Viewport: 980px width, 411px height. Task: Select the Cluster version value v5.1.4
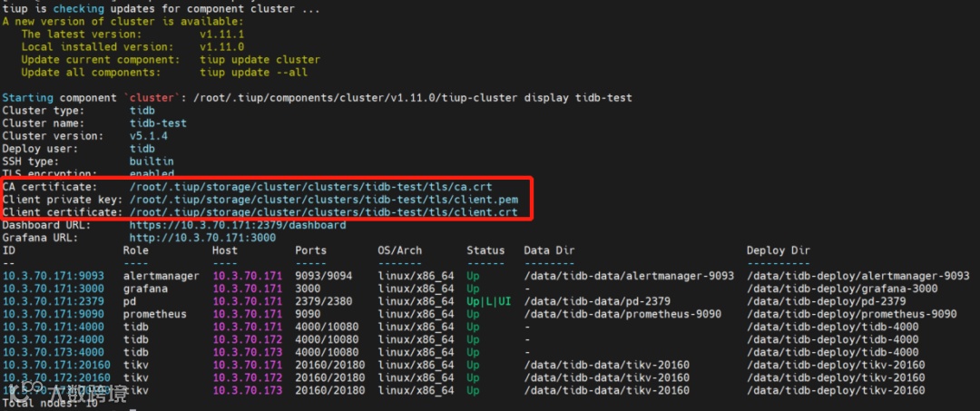coord(148,135)
